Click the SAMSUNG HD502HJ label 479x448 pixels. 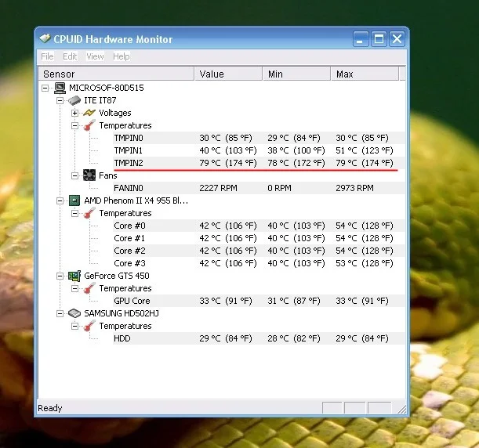[x=122, y=313]
